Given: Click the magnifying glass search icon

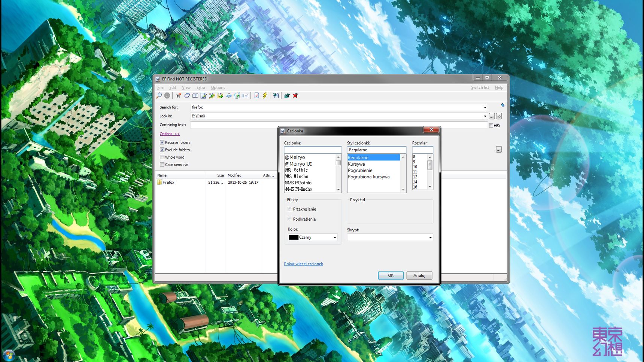Looking at the screenshot, I should click(159, 96).
